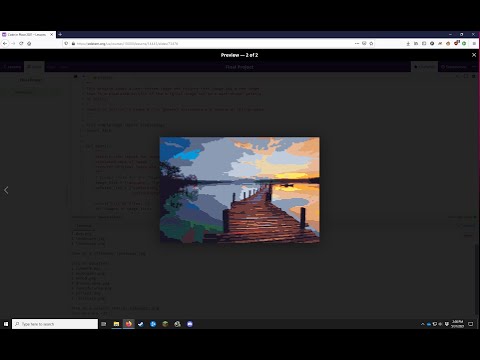Bookmark this page with the star
Viewport: 480px width, 360px height.
[371, 43]
